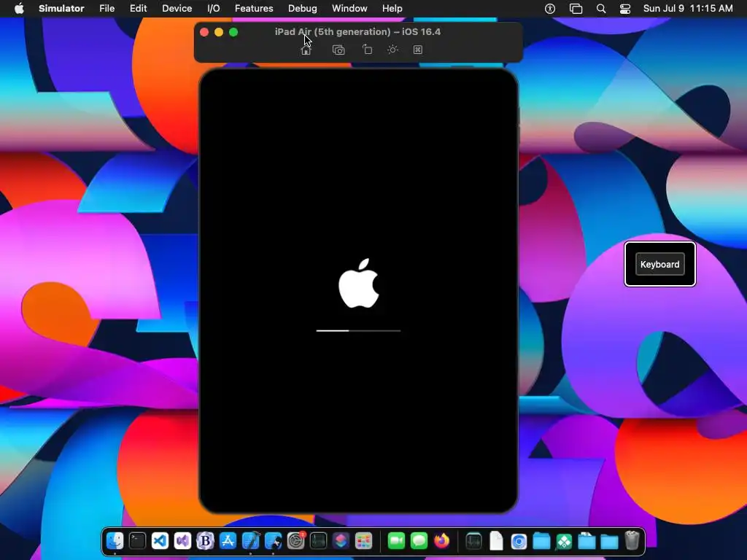This screenshot has width=747, height=560.
Task: Open the App Store from the Dock
Action: (x=228, y=541)
